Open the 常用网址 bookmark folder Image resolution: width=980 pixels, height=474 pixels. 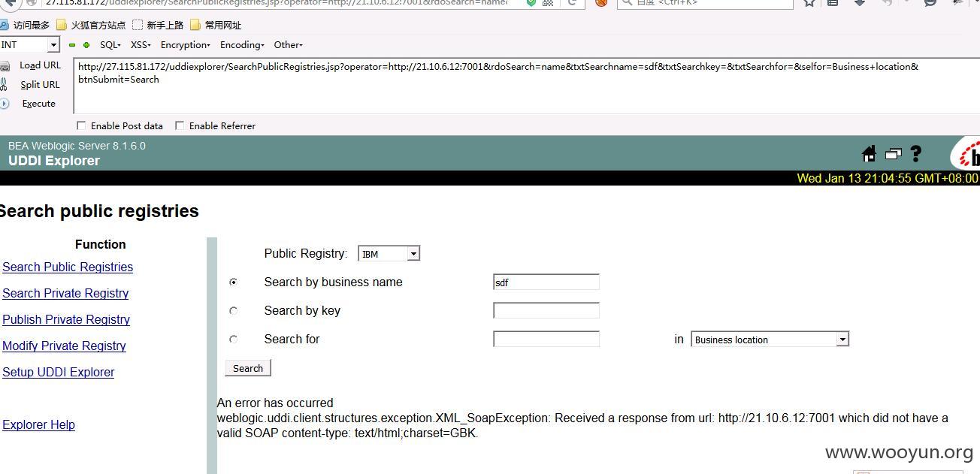216,26
